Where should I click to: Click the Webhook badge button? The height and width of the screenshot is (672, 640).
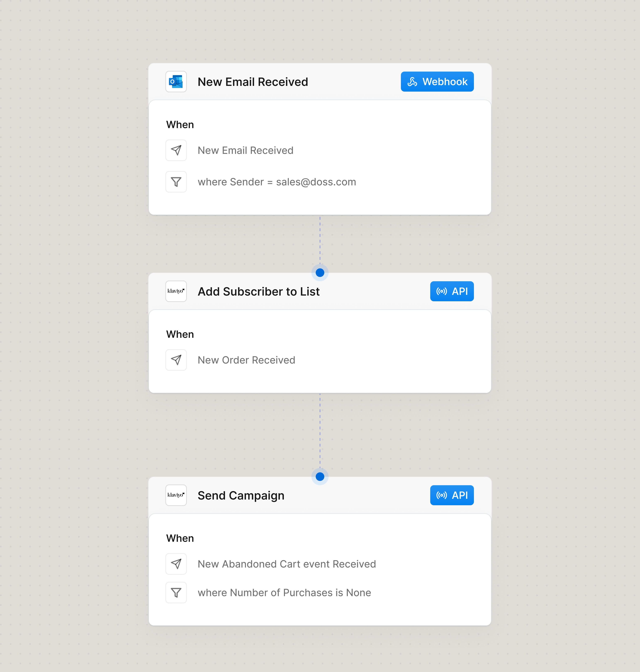437,82
